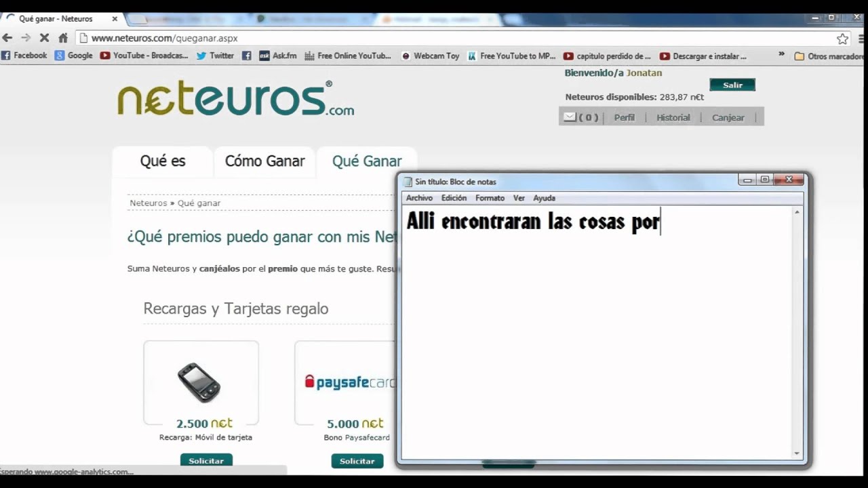Image resolution: width=868 pixels, height=488 pixels.
Task: Click 'Neteuros disponibles: 283,87 n€t' text
Action: [634, 97]
